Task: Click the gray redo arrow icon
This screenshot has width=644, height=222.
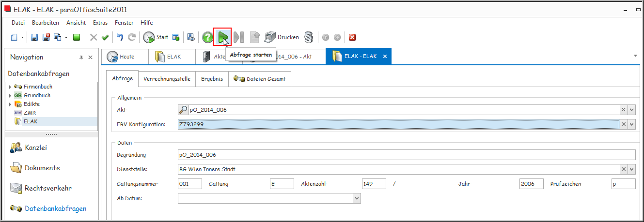Action: pyautogui.click(x=132, y=37)
